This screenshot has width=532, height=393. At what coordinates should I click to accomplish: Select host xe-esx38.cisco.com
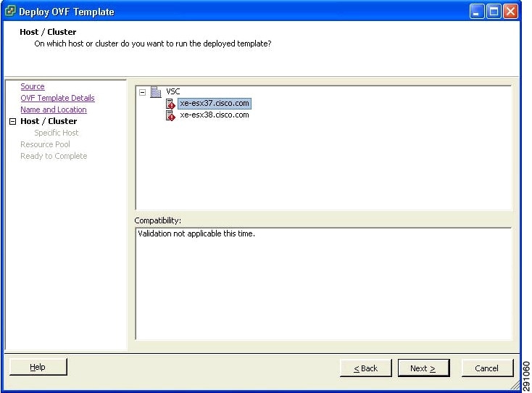pyautogui.click(x=215, y=115)
